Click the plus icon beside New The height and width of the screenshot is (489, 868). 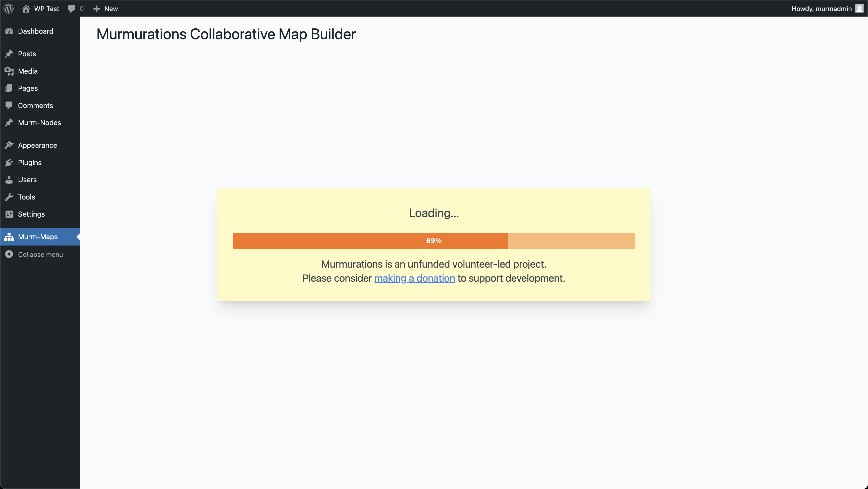(x=96, y=9)
